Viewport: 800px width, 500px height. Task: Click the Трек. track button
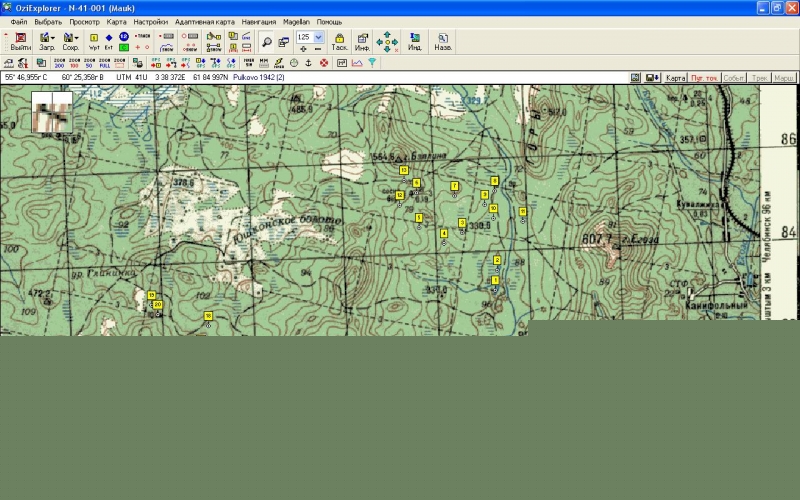point(759,77)
